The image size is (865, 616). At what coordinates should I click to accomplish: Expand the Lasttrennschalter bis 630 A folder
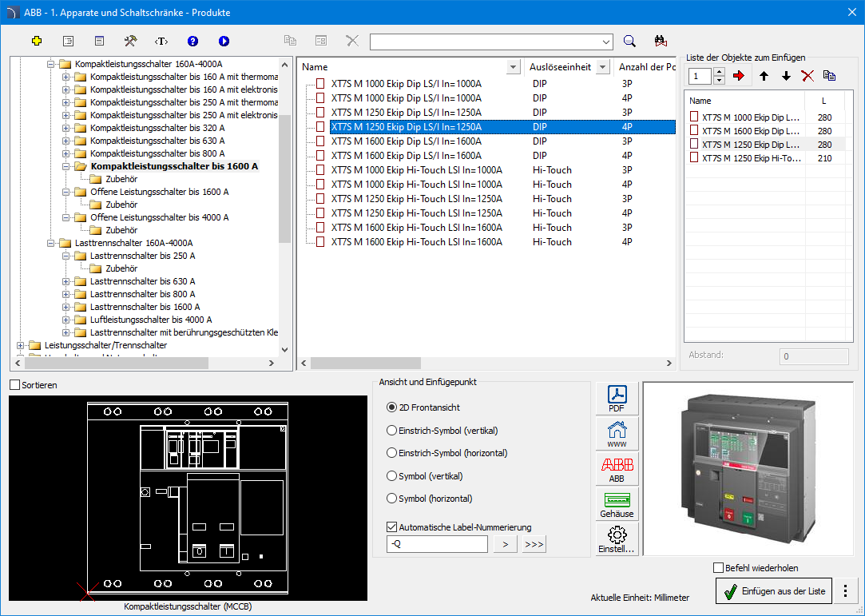click(66, 281)
